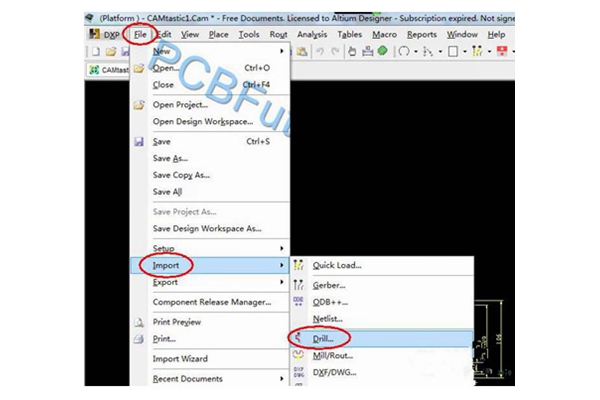The height and width of the screenshot is (400, 600).
Task: Click the Mill/Rout import icon
Action: point(299,354)
